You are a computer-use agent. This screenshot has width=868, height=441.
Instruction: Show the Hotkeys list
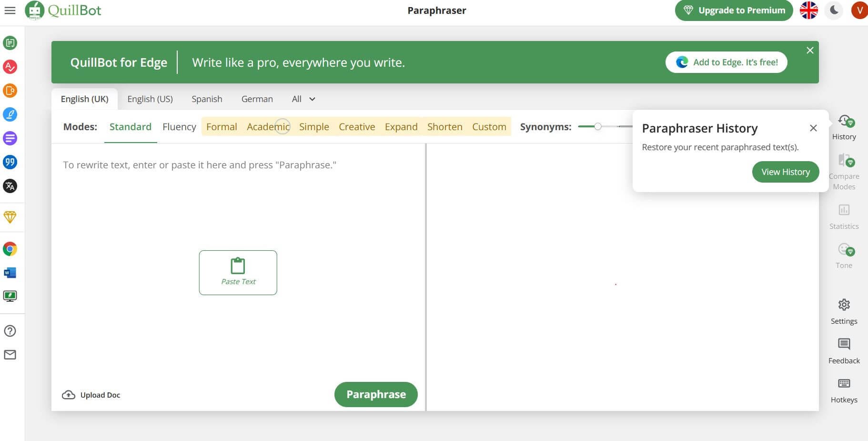[x=844, y=391]
